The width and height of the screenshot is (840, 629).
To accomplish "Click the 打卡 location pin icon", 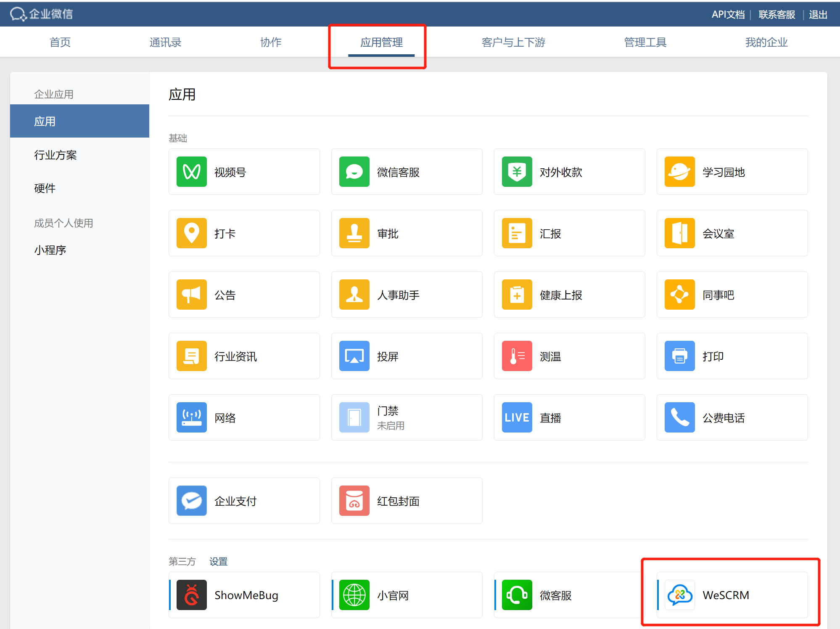I will click(191, 233).
